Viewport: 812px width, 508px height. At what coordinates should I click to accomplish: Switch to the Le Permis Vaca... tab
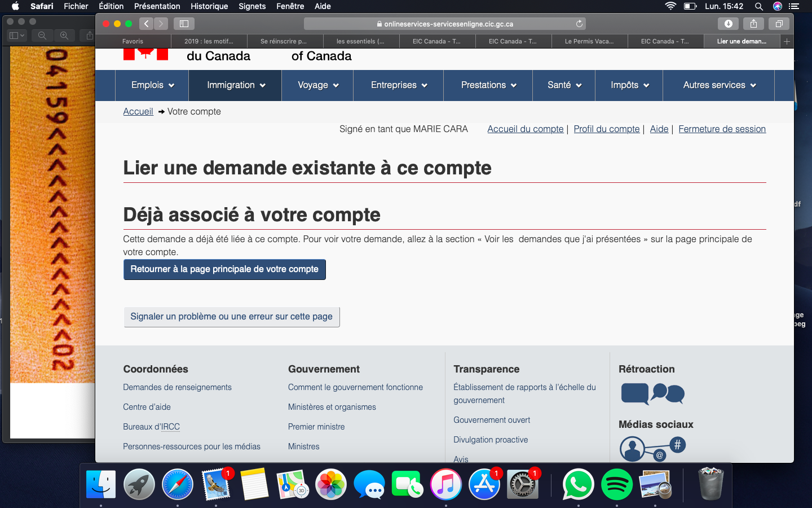589,41
